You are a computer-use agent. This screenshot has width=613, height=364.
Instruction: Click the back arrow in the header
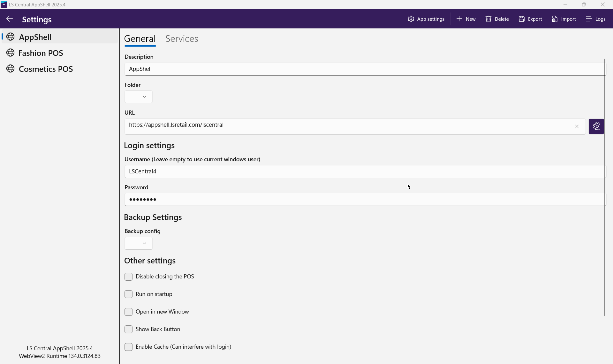(x=10, y=19)
